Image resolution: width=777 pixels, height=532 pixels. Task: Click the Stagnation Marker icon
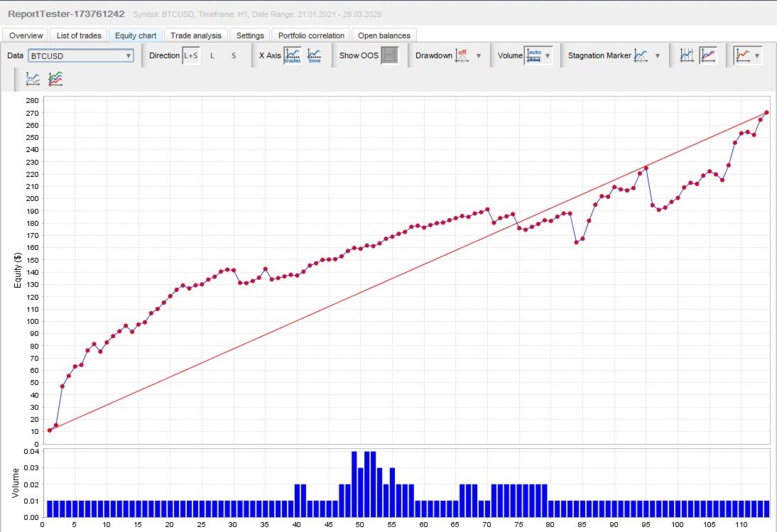tap(641, 55)
